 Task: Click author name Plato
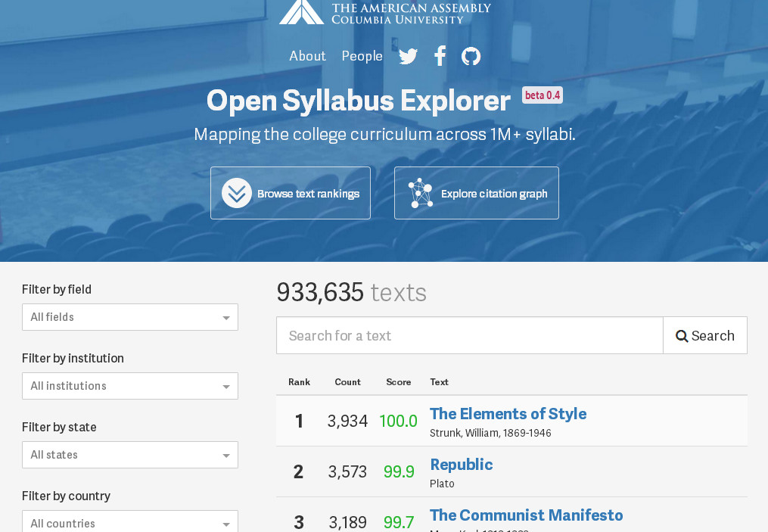click(x=442, y=484)
